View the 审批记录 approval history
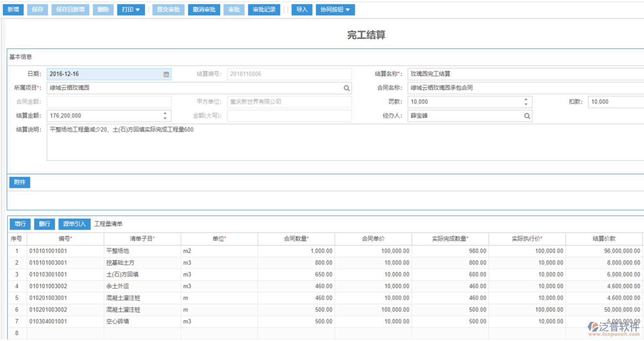The image size is (644, 341). point(264,10)
